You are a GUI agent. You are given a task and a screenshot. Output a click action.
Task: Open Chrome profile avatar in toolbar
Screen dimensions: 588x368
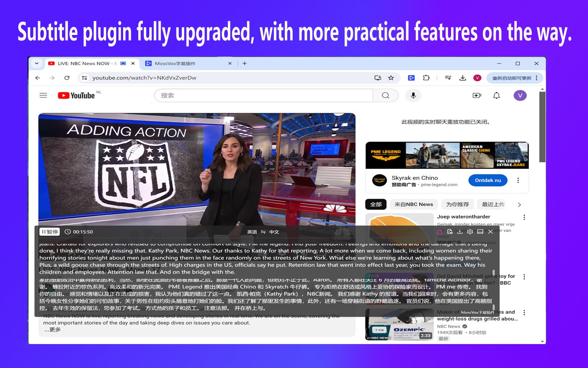(477, 78)
